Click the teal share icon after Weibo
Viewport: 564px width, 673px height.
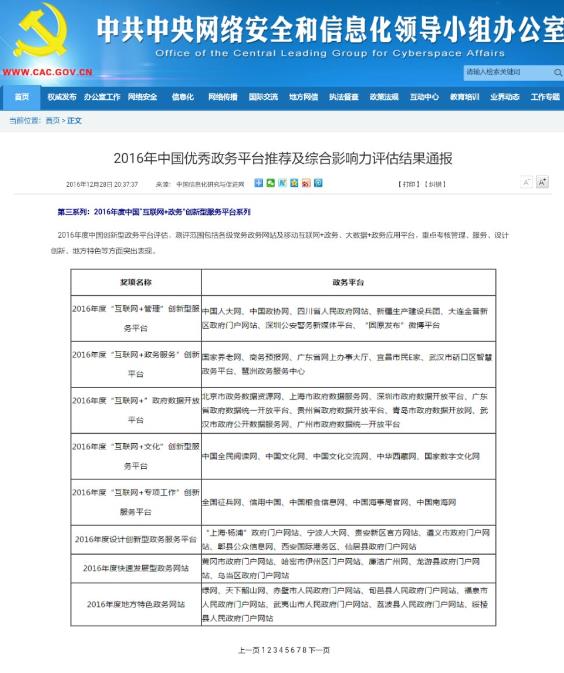click(x=318, y=183)
